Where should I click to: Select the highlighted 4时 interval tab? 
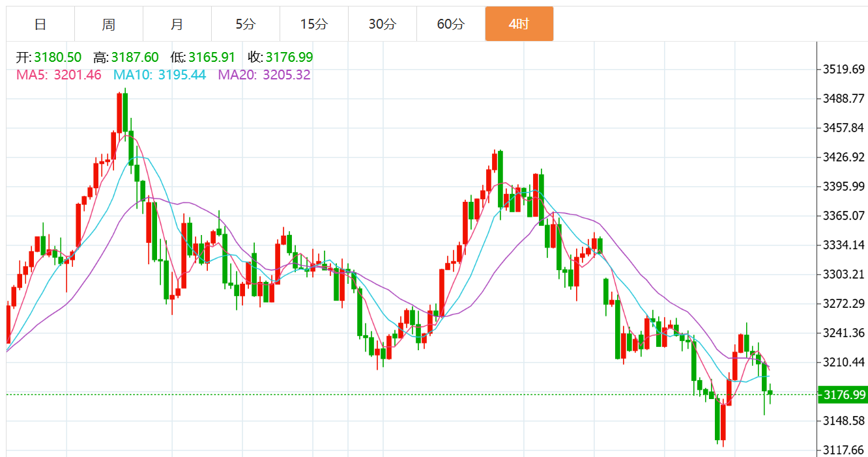519,24
